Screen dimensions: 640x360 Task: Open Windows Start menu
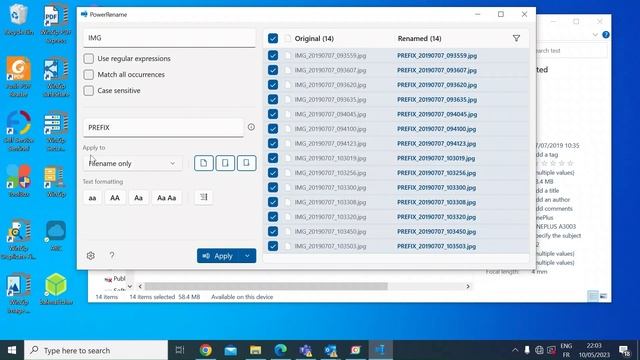[x=12, y=350]
